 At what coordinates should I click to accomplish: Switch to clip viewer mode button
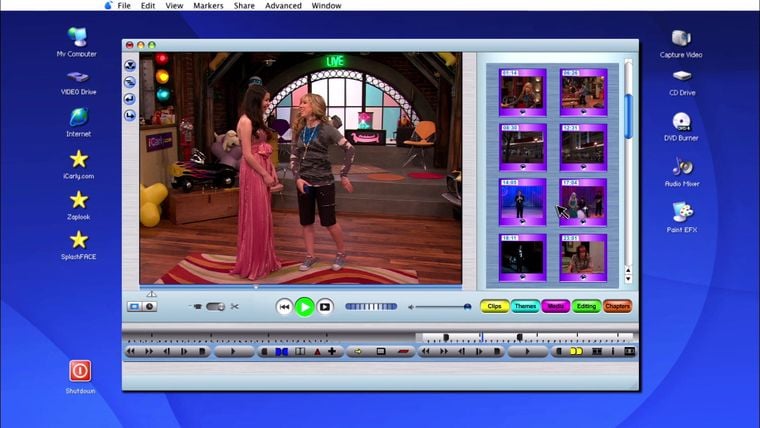click(134, 306)
